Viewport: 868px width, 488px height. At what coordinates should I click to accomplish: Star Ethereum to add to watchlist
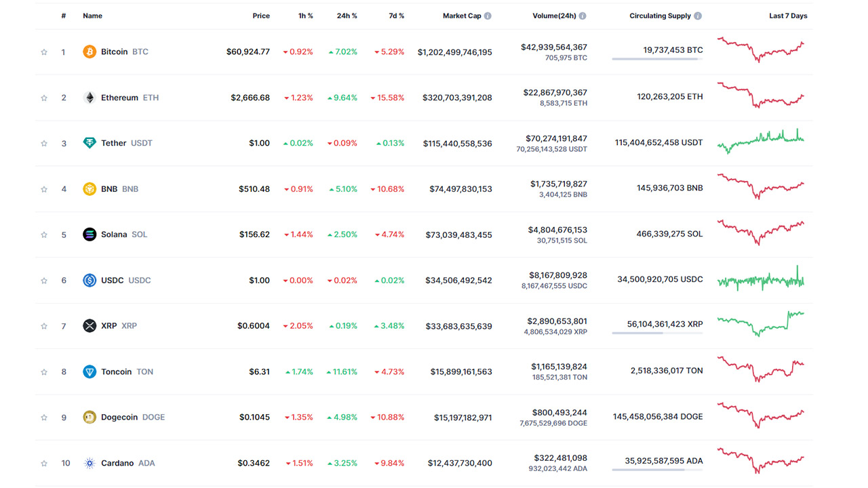[44, 98]
